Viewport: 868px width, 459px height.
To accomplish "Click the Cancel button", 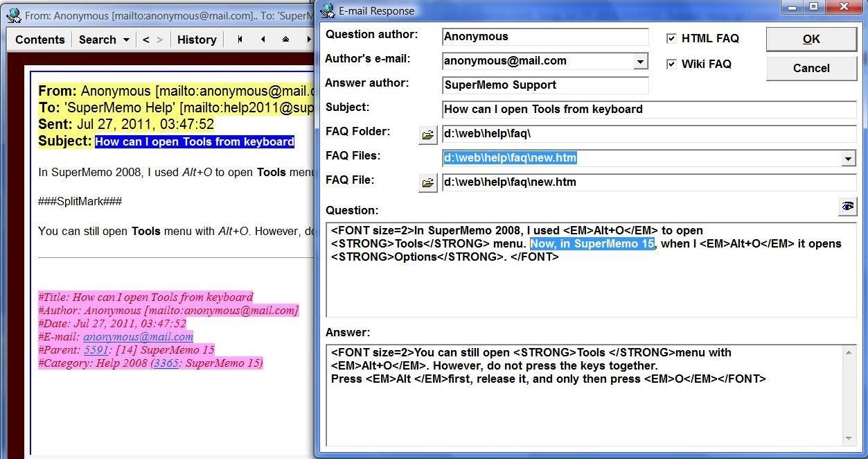I will [811, 68].
